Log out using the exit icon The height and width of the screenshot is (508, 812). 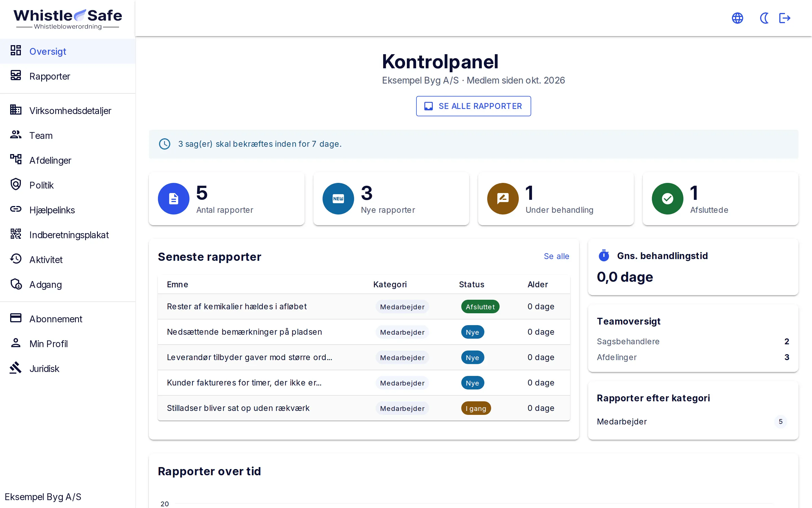click(x=785, y=18)
